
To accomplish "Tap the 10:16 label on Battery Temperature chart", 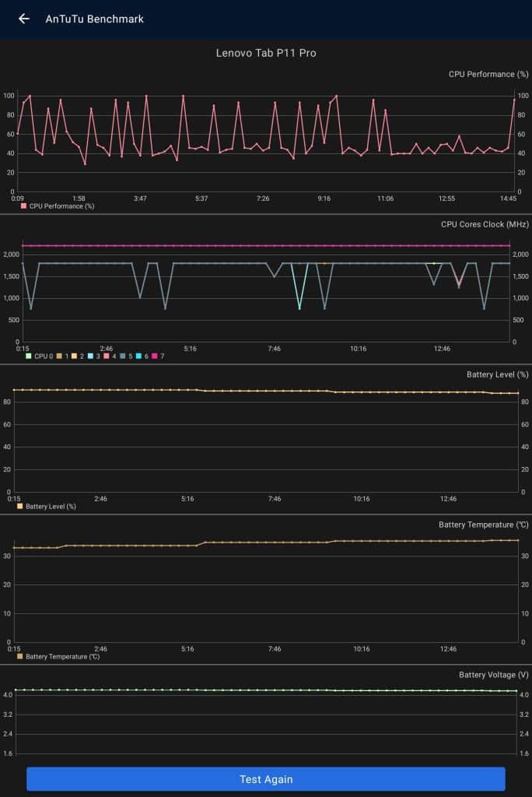I will 361,648.
